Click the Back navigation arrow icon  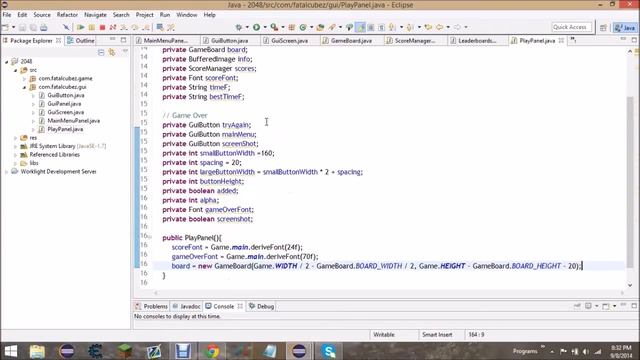pyautogui.click(x=439, y=27)
